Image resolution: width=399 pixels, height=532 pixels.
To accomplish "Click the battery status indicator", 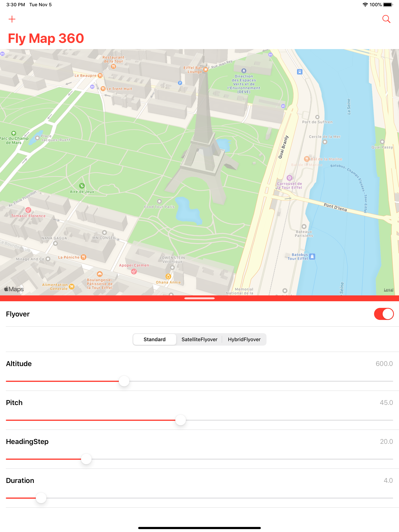I will click(x=388, y=4).
